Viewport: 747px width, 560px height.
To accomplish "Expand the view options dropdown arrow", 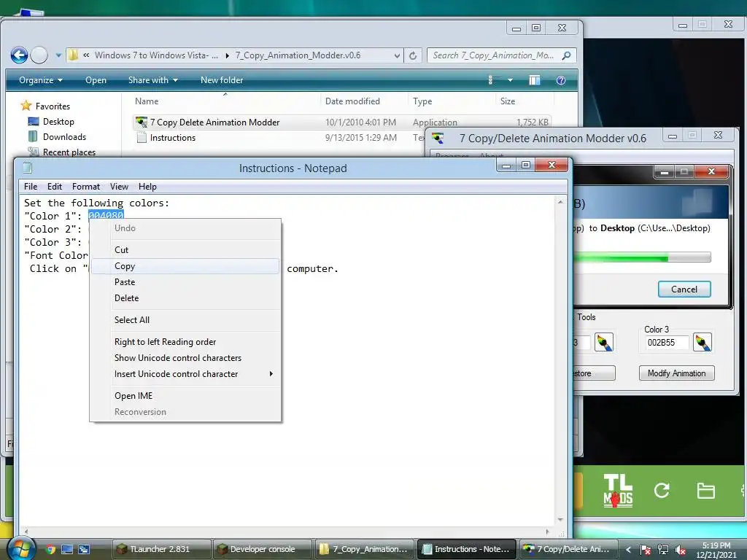I will 510,80.
